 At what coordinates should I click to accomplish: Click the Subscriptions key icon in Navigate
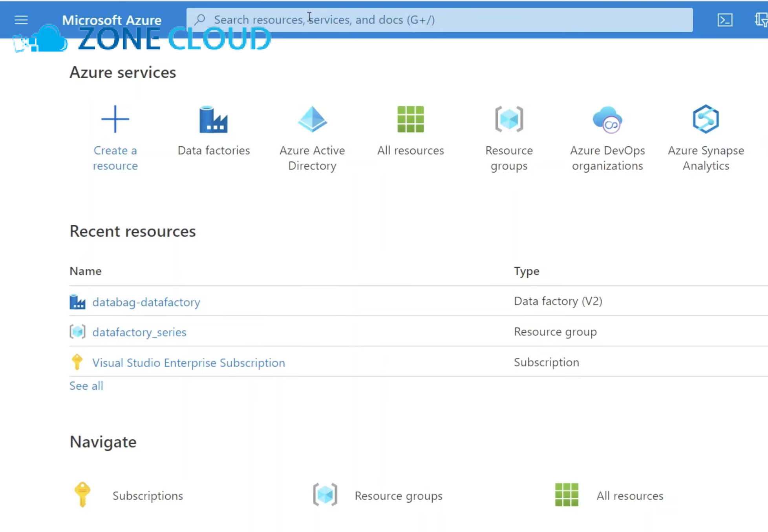click(82, 495)
